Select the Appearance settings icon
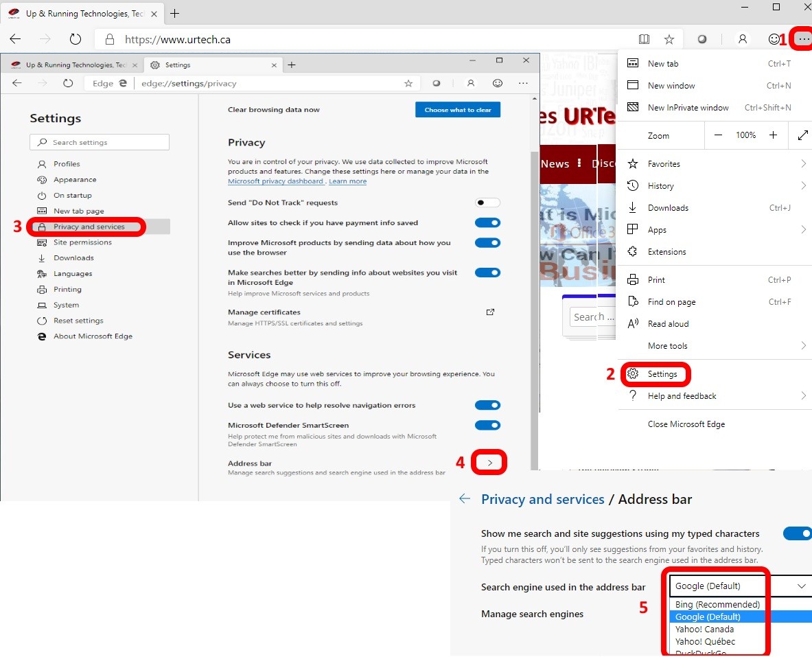Viewport: 812px width, 657px height. 43,179
